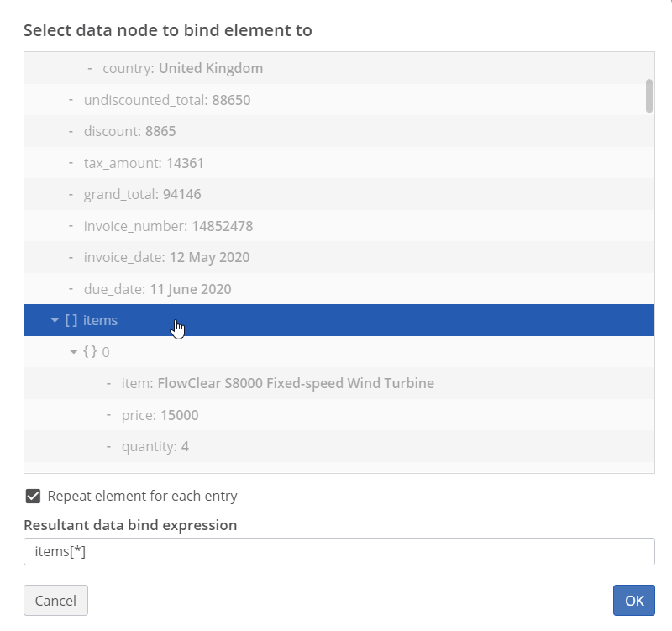
Task: Select the item FlowClear S8000 node
Action: coord(277,383)
